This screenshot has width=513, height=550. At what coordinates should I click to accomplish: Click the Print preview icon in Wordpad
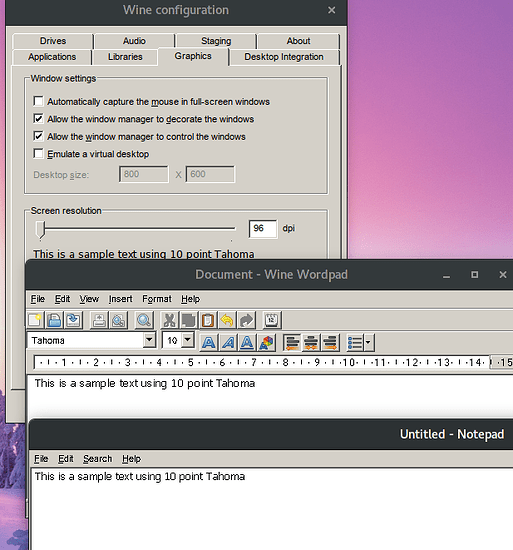tap(119, 320)
